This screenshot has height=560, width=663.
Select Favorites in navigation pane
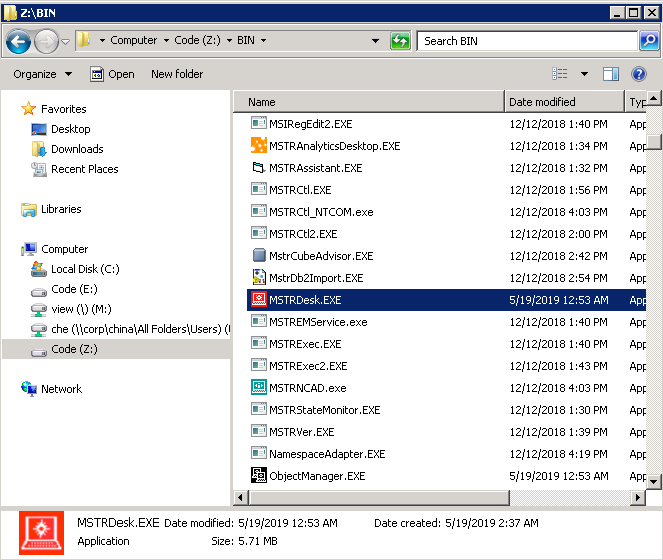point(63,109)
